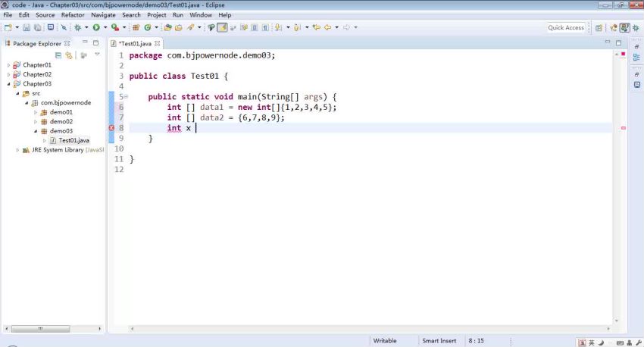Expand the demo01 package node
This screenshot has width=644, height=347.
click(35, 112)
